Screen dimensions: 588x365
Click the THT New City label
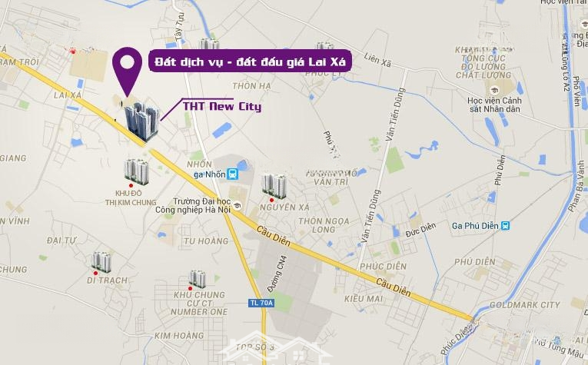point(222,107)
